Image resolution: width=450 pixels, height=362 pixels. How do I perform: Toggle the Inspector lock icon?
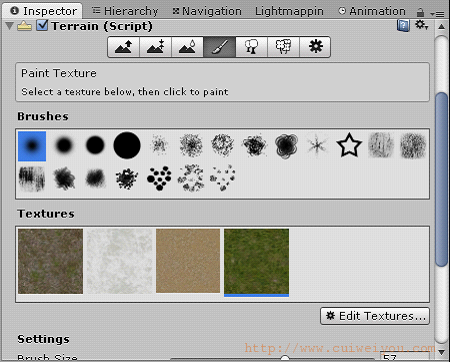(420, 13)
